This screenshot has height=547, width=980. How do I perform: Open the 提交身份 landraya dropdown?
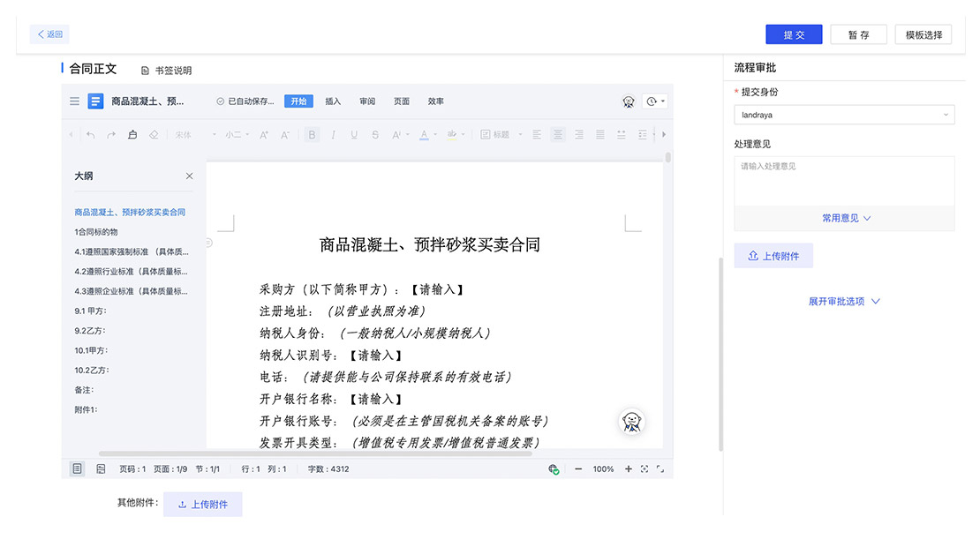[x=844, y=115]
